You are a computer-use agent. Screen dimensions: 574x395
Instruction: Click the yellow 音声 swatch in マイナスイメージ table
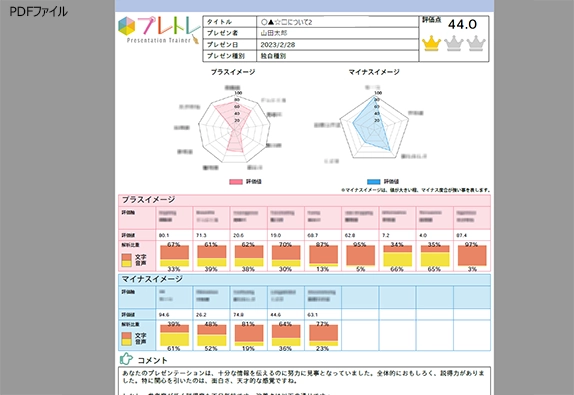pos(127,342)
